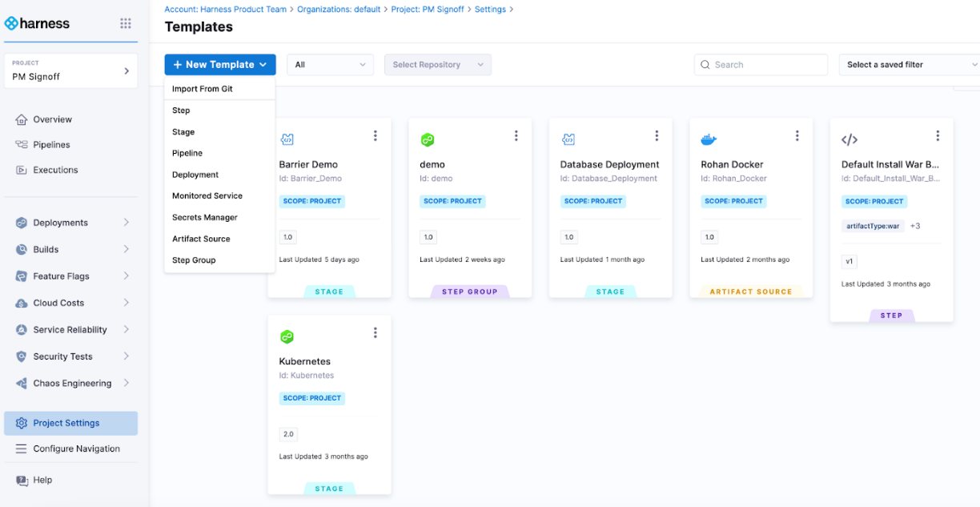The image size is (980, 507).
Task: Open the options menu on Kubernetes card
Action: click(x=375, y=333)
